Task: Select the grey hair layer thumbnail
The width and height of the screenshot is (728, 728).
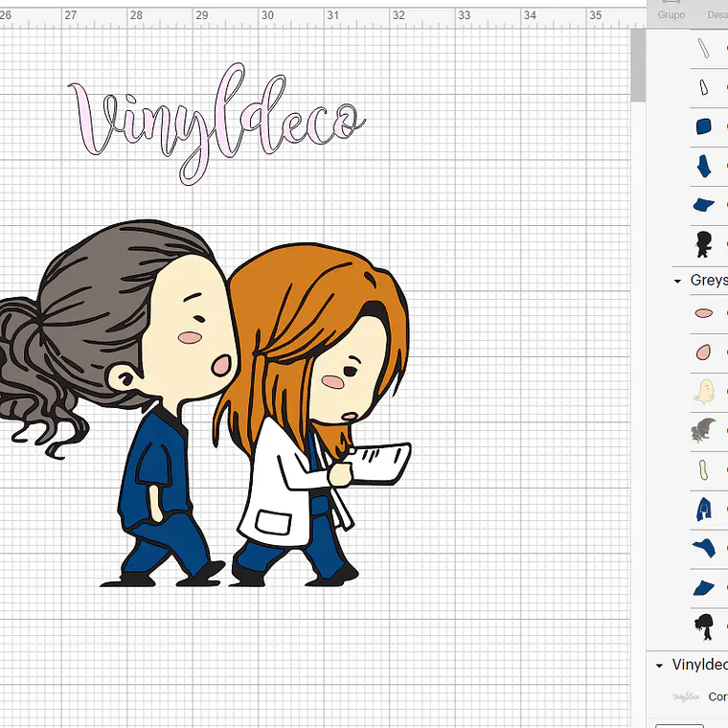Action: pyautogui.click(x=703, y=430)
